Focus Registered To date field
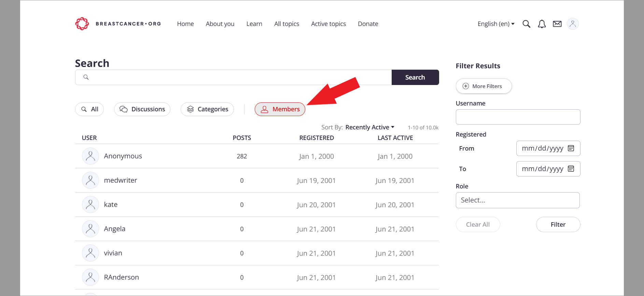 point(548,169)
